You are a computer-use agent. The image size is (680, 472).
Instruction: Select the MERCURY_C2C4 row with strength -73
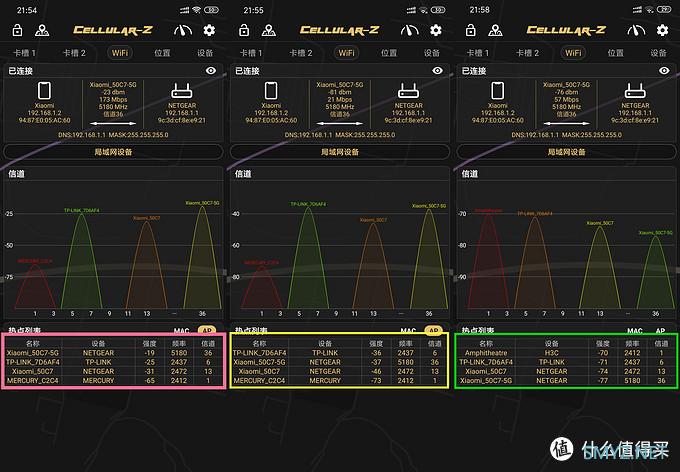(x=340, y=380)
